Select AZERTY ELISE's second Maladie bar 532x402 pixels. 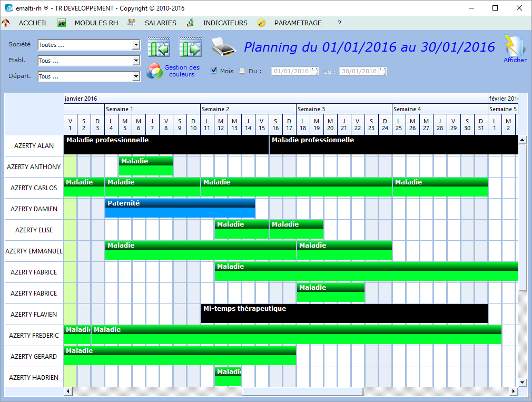[x=297, y=229]
